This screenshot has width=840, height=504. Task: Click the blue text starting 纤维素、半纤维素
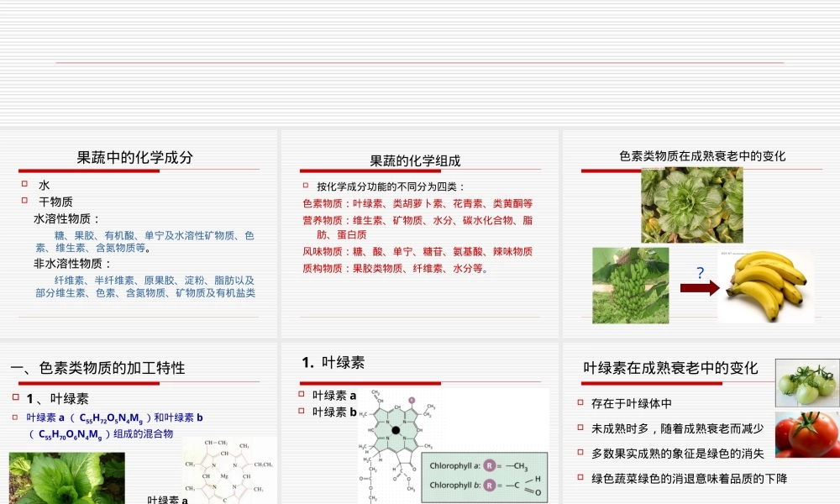(145, 286)
